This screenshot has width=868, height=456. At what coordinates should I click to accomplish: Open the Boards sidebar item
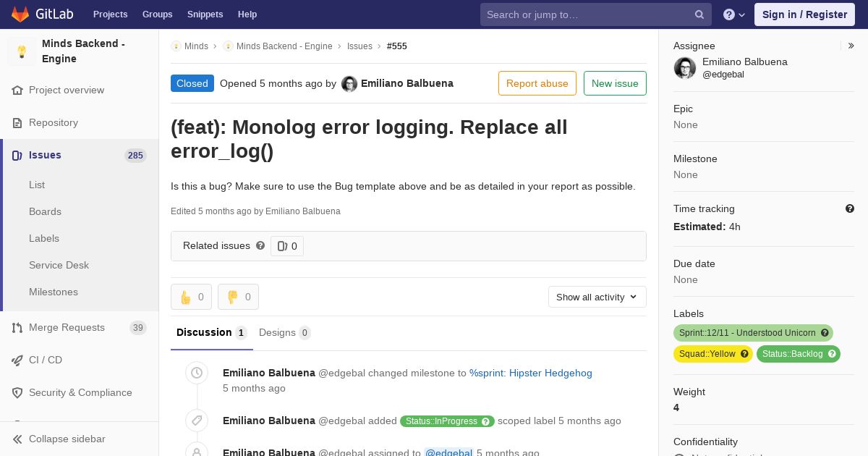click(45, 211)
